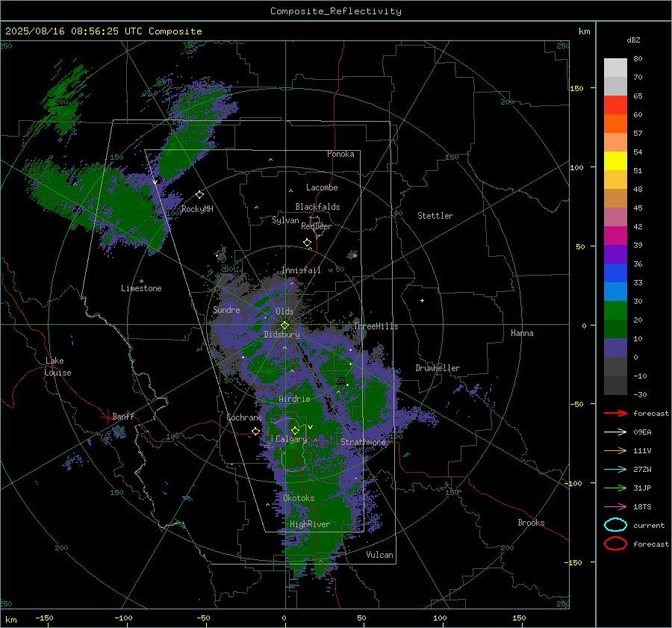
Task: Click the Composite_Reflectivity title
Action: point(335,11)
